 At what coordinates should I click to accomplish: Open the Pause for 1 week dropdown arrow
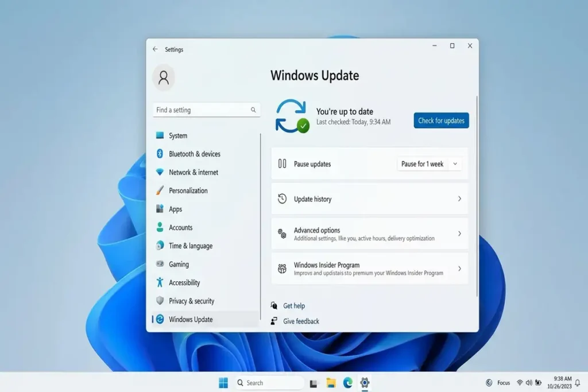[455, 164]
